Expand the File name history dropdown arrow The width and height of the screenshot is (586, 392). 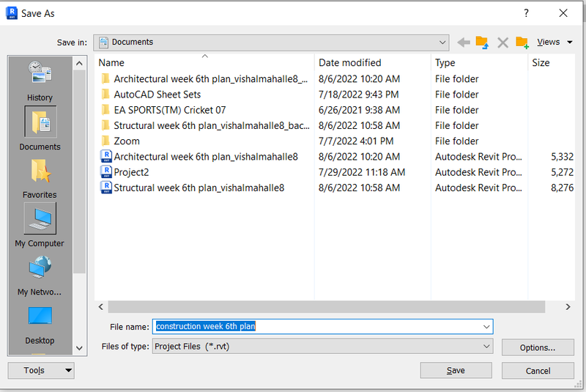pyautogui.click(x=486, y=327)
